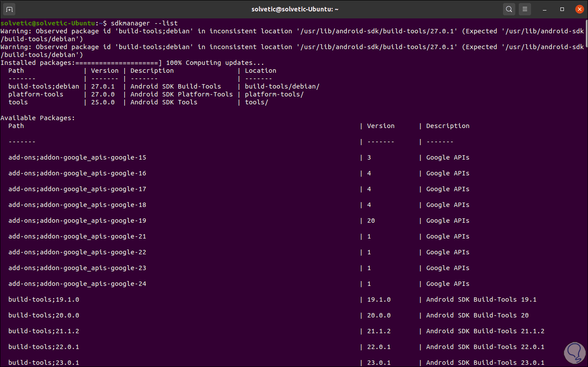Viewport: 588px width, 367px height.
Task: Click 'Android SDK Platform-Tools' description
Action: tap(181, 94)
